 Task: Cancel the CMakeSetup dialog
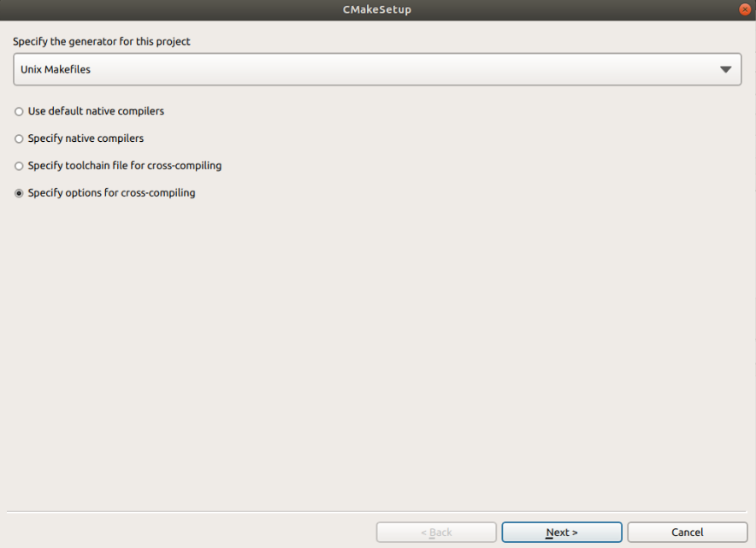click(688, 532)
